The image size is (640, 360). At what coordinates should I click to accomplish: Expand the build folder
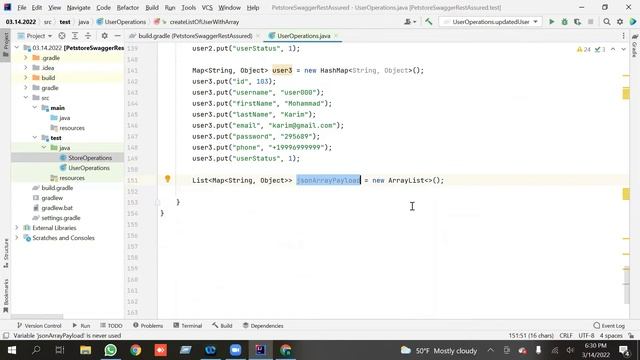pos(26,78)
